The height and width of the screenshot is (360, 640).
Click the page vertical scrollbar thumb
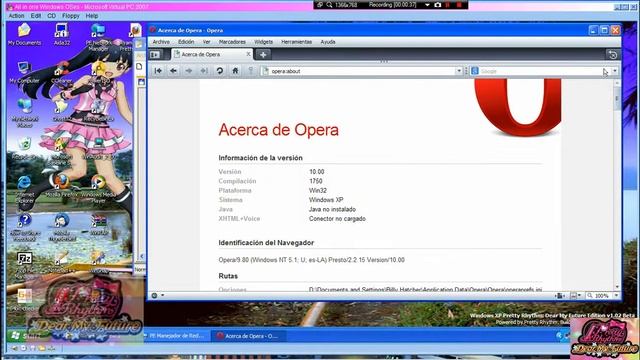(x=617, y=99)
